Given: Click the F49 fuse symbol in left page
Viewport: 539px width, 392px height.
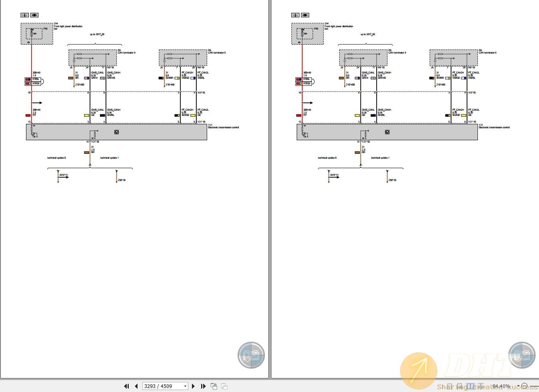Looking at the screenshot, I should click(32, 34).
